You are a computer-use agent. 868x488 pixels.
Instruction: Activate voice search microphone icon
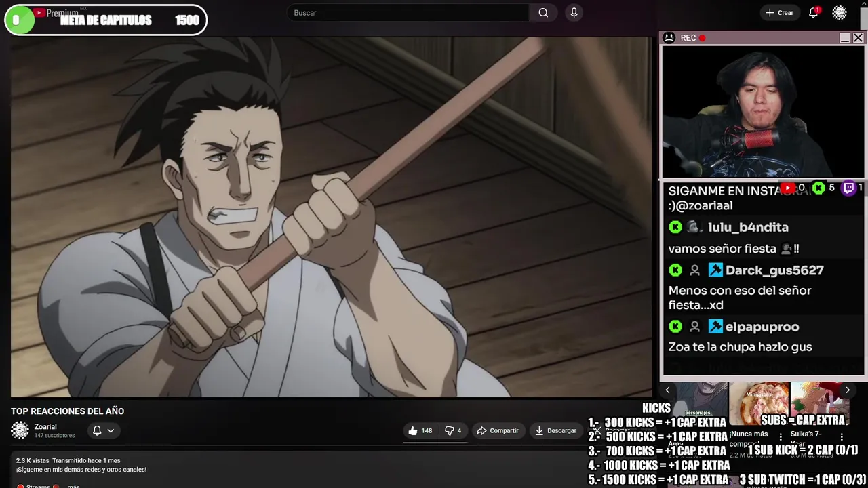coord(574,13)
